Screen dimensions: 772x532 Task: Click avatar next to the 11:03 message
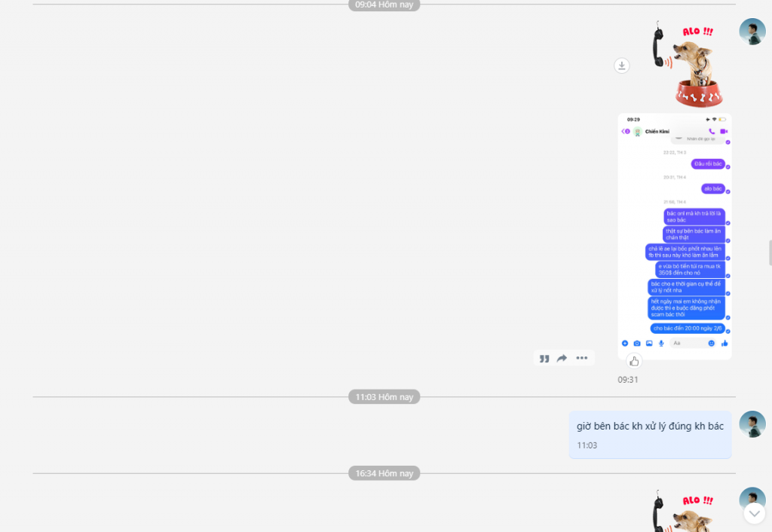click(x=752, y=424)
